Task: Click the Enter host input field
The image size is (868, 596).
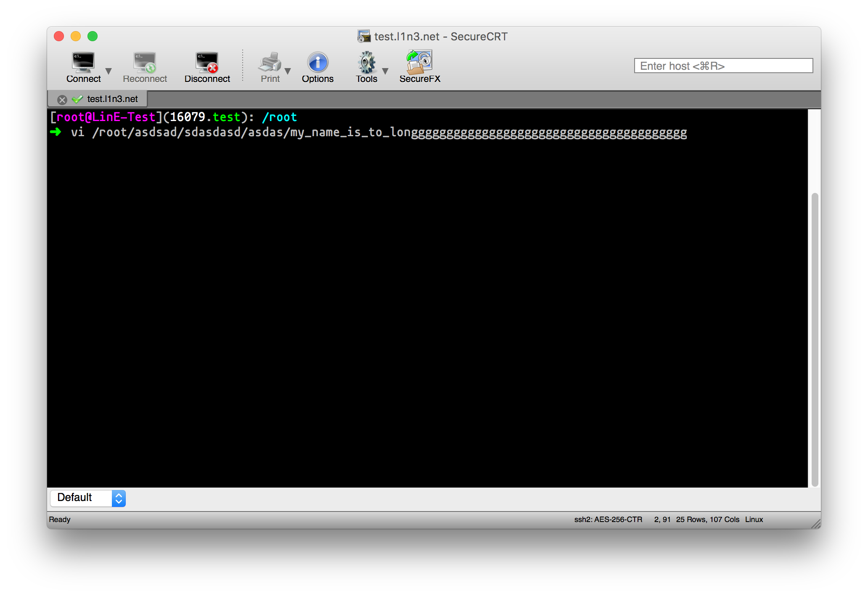Action: pyautogui.click(x=723, y=66)
